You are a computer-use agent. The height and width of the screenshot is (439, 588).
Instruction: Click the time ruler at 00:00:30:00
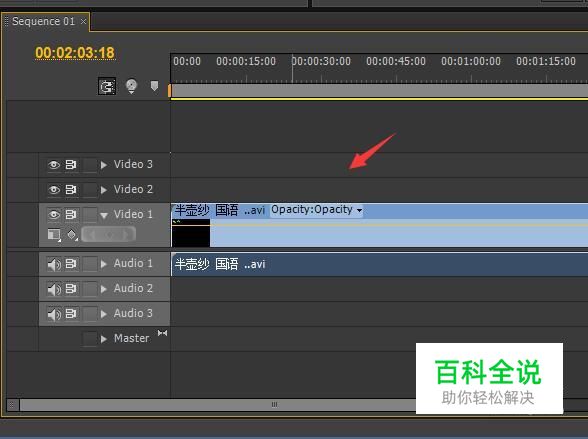coord(321,61)
